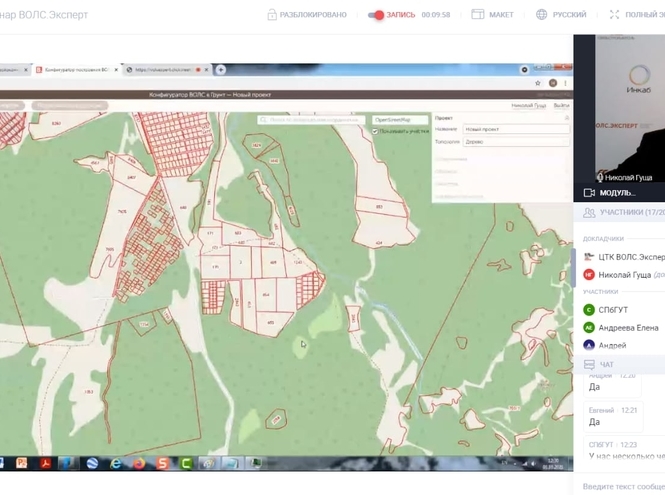Image resolution: width=665 pixels, height=495 pixels.
Task: Open a new browser tab with plus
Action: pos(221,70)
